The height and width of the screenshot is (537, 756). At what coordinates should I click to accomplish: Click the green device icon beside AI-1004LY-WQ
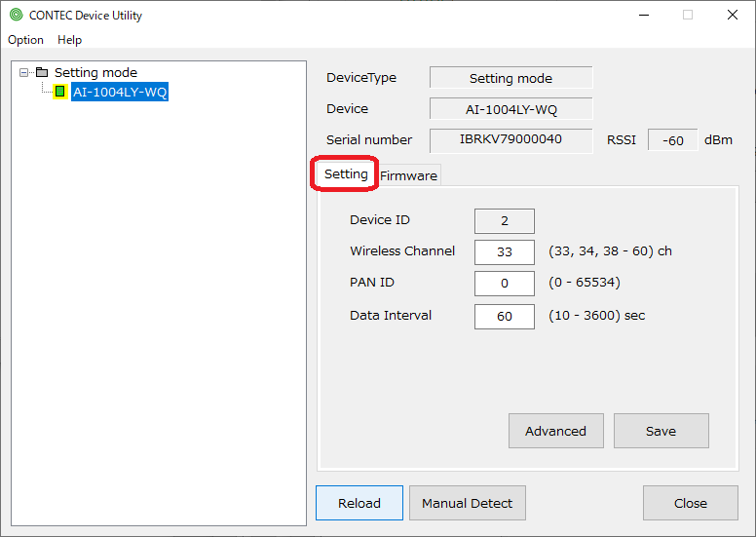[59, 92]
